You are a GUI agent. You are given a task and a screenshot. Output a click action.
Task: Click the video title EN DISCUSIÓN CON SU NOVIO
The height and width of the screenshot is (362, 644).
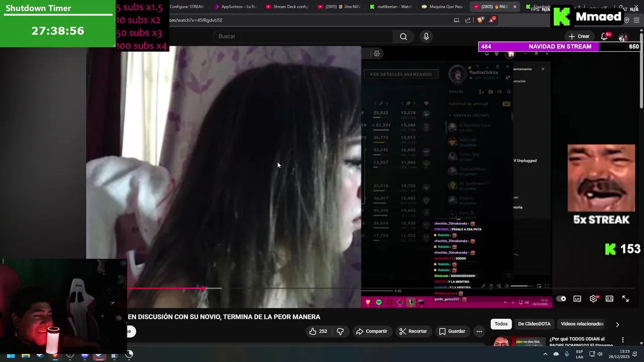pyautogui.click(x=224, y=317)
